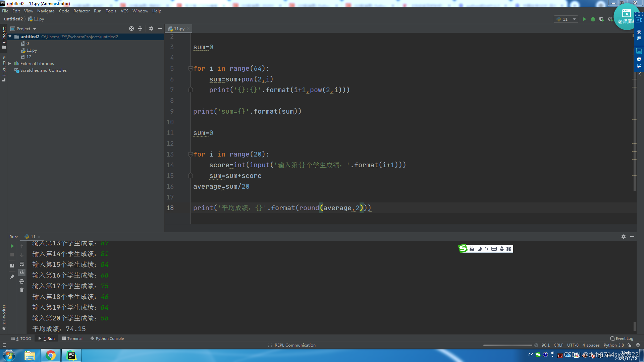Close the 11 Run tab
Image resolution: width=644 pixels, height=362 pixels.
point(39,237)
